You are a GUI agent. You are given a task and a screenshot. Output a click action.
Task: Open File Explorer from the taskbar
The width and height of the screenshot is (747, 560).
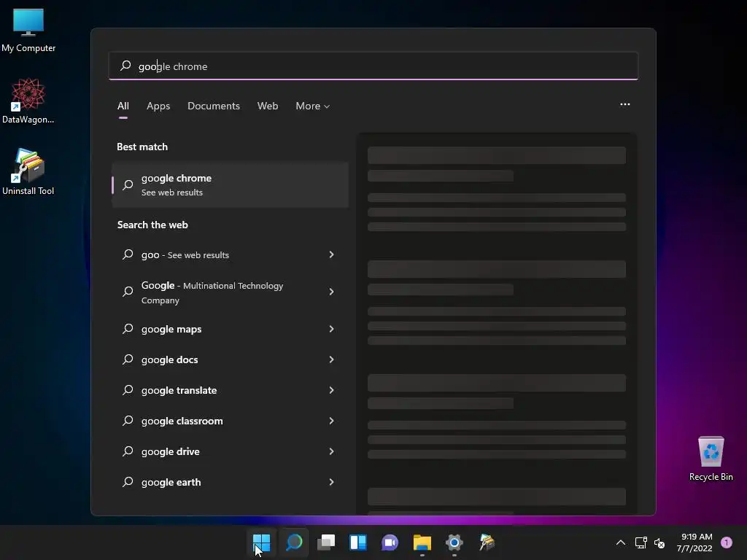(x=422, y=542)
